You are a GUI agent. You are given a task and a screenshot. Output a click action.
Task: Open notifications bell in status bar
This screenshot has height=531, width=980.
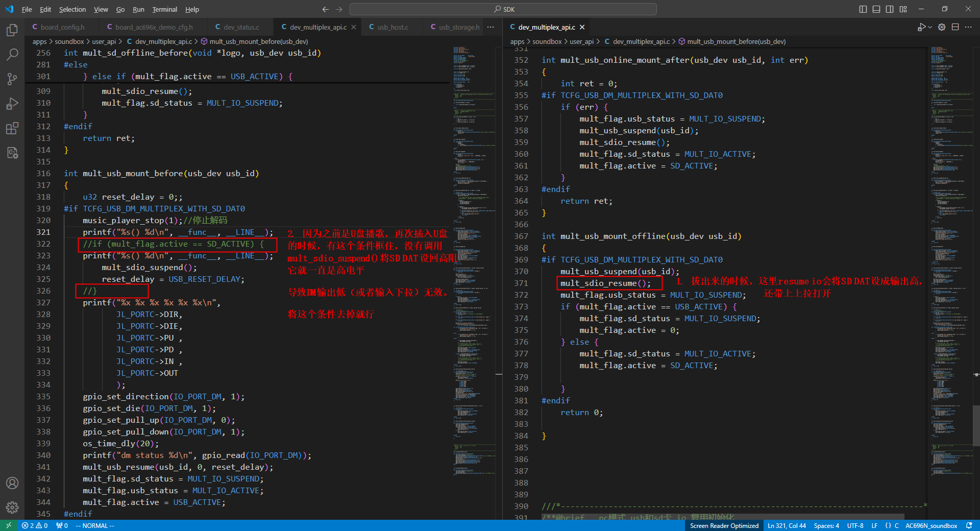click(x=969, y=525)
